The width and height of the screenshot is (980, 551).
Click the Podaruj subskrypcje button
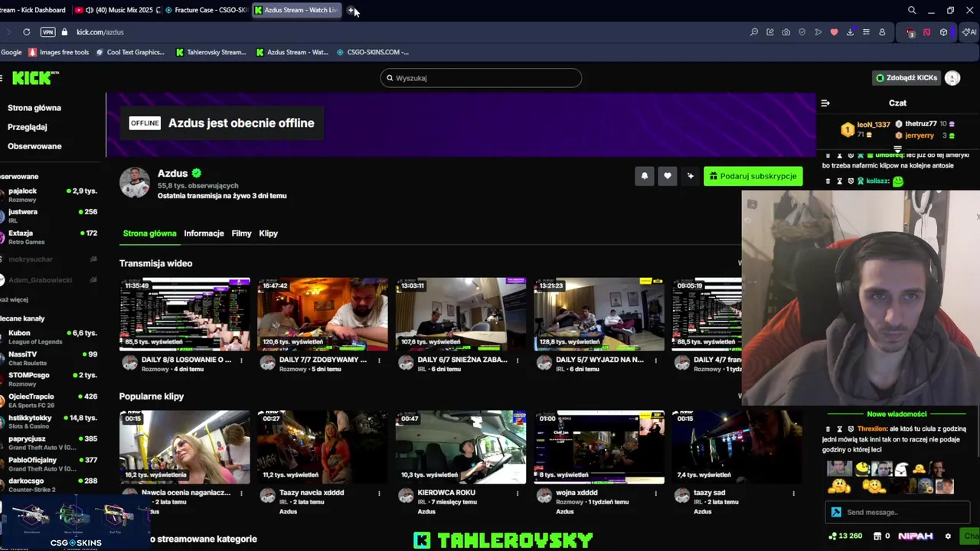(x=753, y=176)
